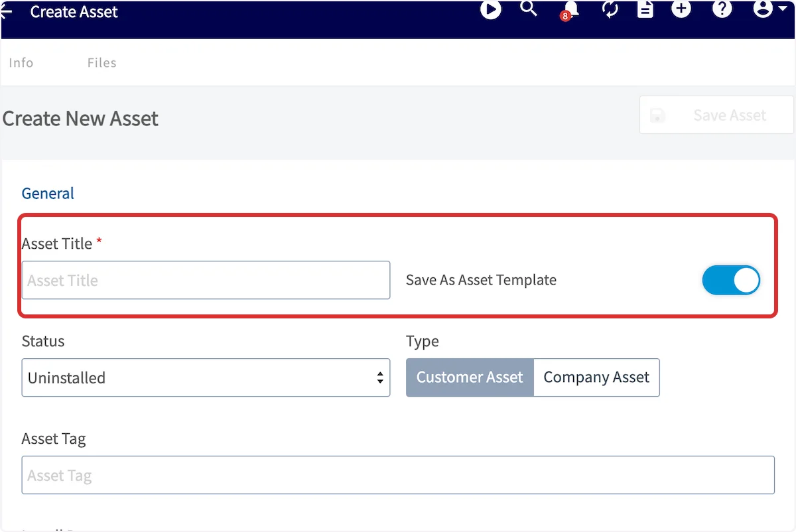Click the Asset Title label
The width and height of the screenshot is (796, 532).
pyautogui.click(x=57, y=243)
